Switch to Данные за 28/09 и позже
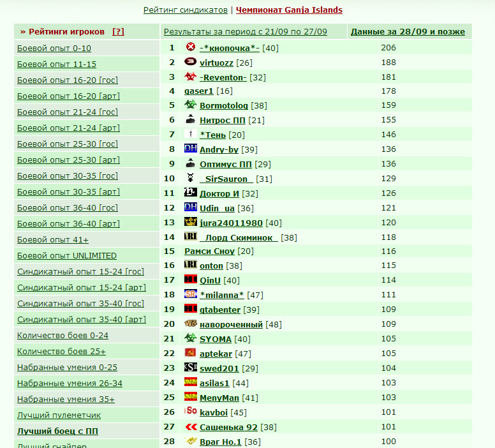 pos(408,32)
